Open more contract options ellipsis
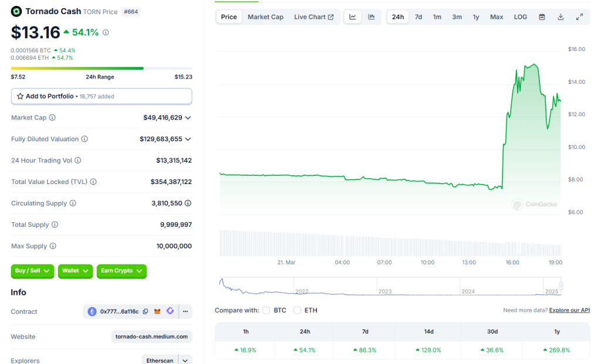Viewport: 601px width, 364px height. (x=185, y=312)
